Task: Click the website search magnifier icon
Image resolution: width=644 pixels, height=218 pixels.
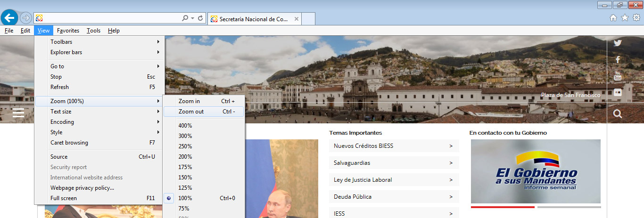Action: (x=618, y=113)
